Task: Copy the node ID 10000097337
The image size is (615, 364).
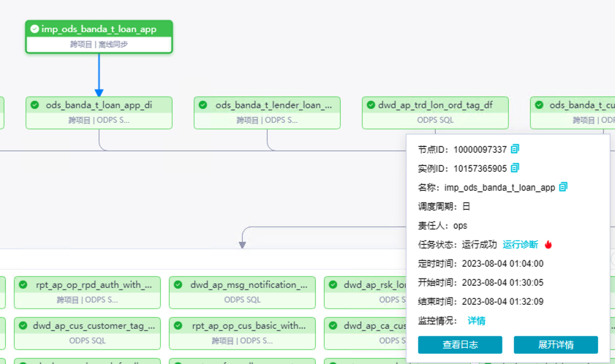Action: 515,149
